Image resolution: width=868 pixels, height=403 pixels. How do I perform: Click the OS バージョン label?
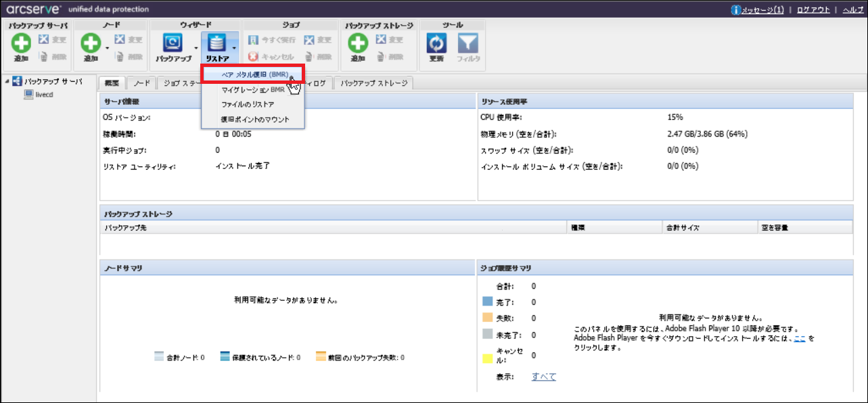(127, 118)
